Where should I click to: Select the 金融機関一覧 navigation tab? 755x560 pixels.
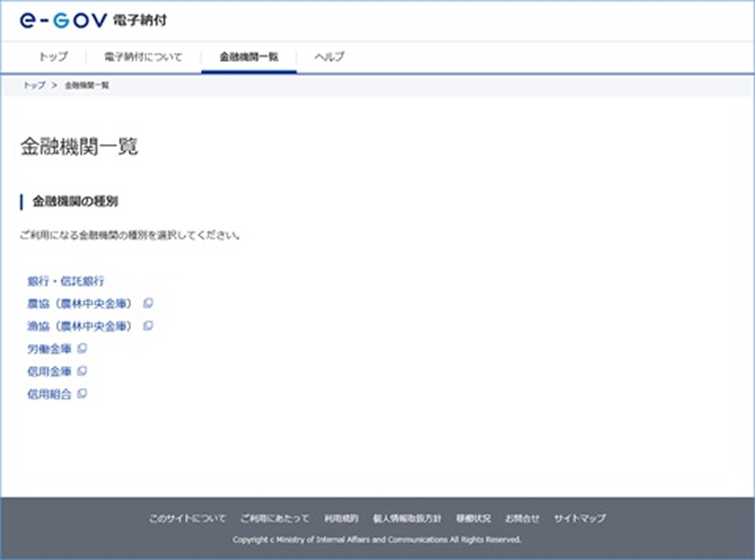coord(249,56)
